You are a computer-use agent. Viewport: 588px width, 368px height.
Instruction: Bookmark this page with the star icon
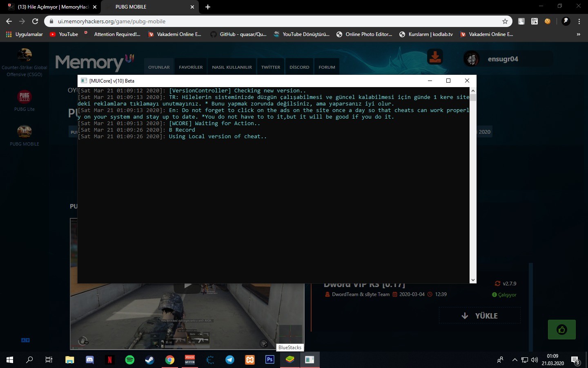[505, 21]
